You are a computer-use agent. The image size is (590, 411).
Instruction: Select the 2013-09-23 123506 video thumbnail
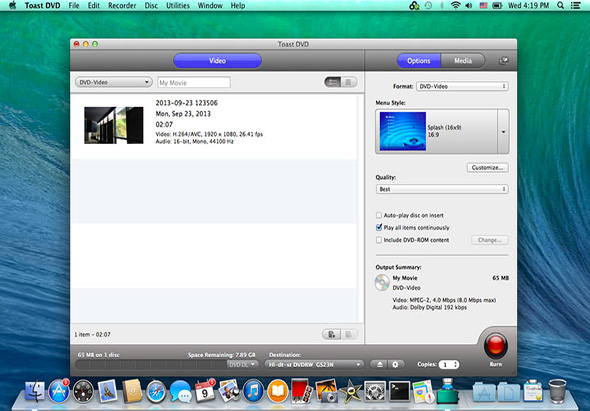pos(114,125)
